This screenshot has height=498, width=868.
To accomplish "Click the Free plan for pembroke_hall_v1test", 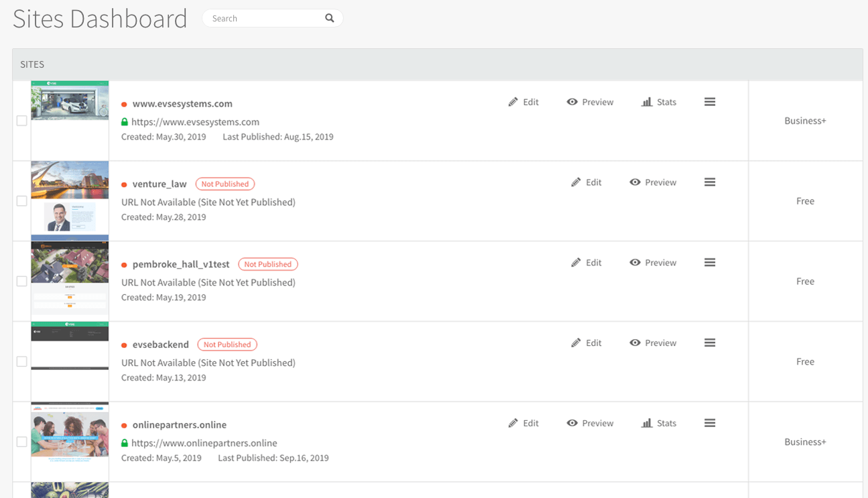I will (805, 282).
